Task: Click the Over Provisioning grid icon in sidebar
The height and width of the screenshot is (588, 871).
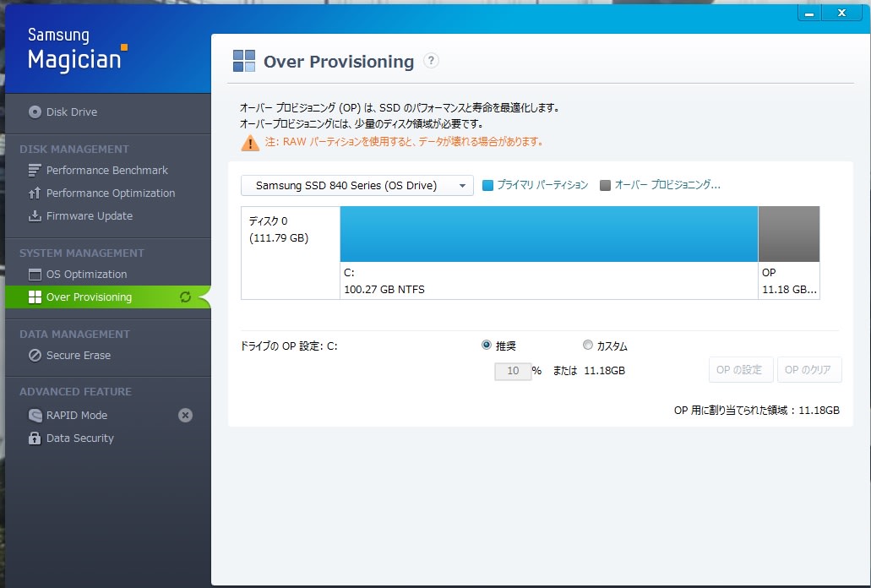Action: point(35,297)
